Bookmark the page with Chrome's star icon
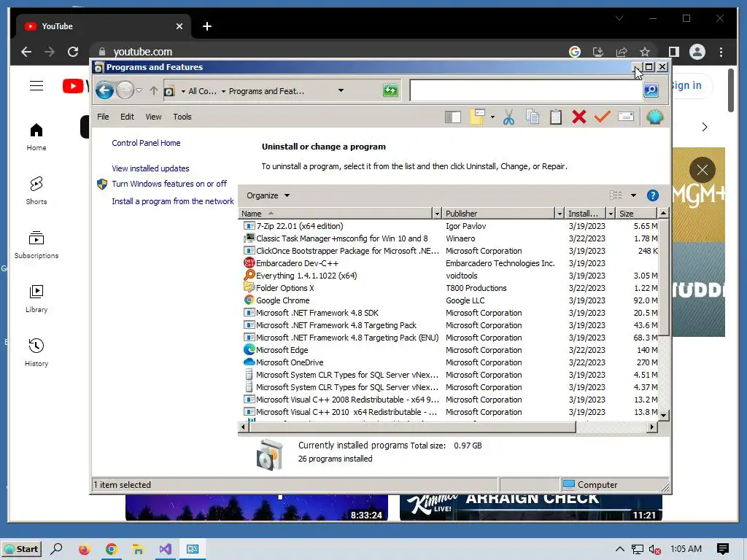 (x=645, y=52)
